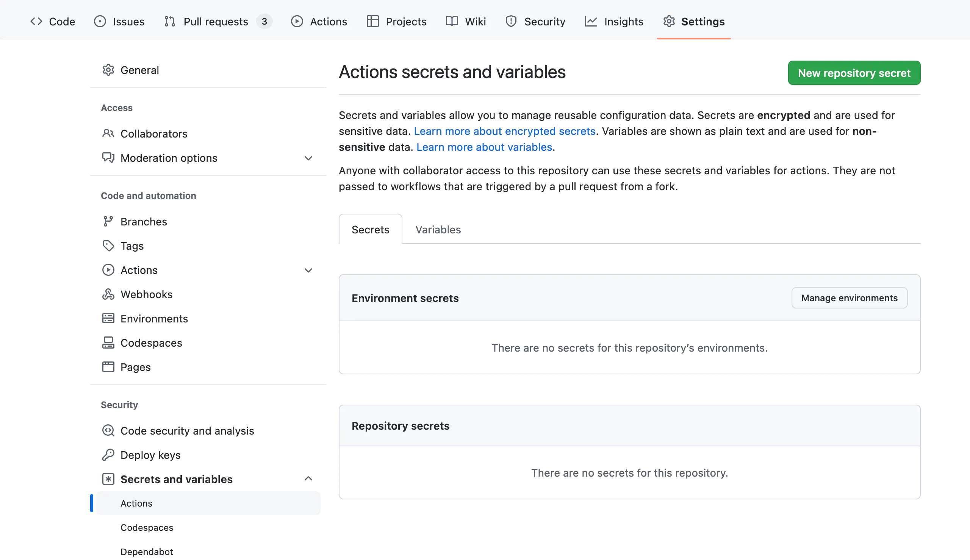The width and height of the screenshot is (970, 560).
Task: Click the Actions play icon in top nav
Action: point(297,22)
